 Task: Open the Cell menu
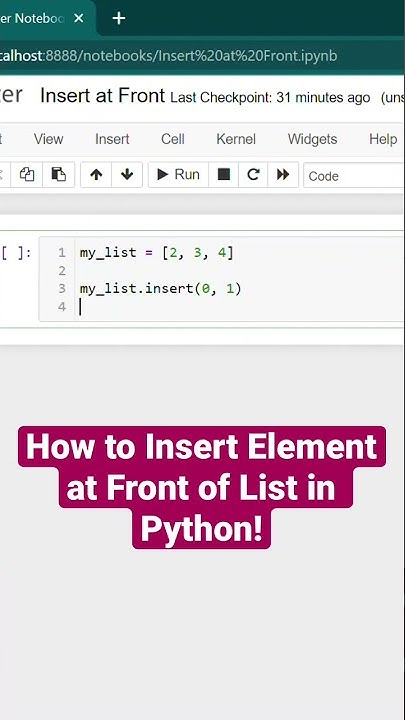173,139
